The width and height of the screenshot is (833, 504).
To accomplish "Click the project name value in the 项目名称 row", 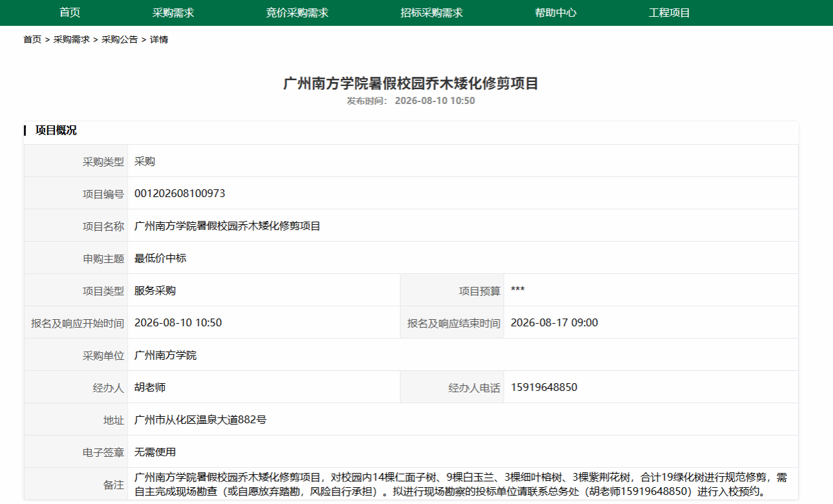I will pyautogui.click(x=228, y=226).
